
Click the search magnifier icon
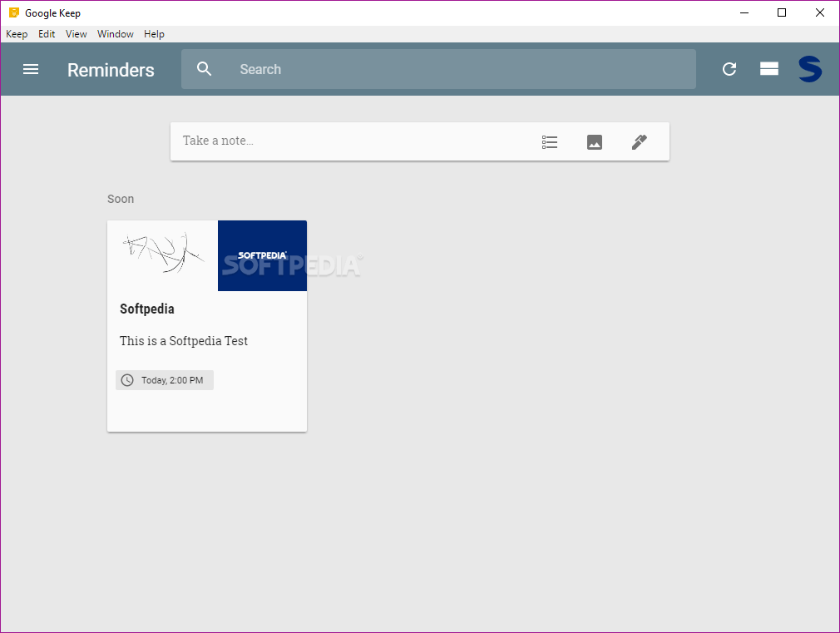(204, 68)
